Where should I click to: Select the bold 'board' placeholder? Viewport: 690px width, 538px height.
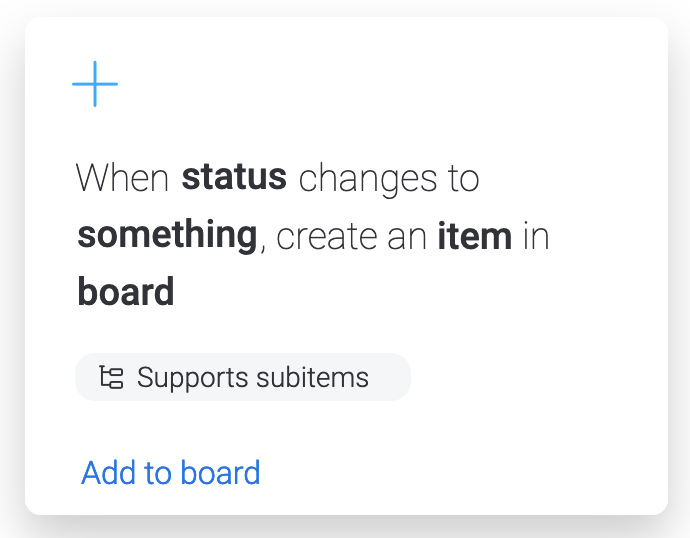pyautogui.click(x=126, y=291)
